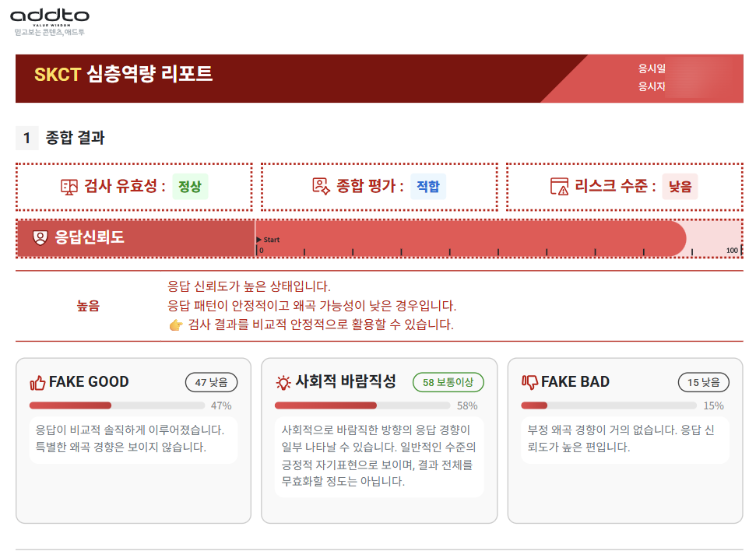Screen dimensions: 756x551
Task: Click the '47 낮음' pill in FAKE GOOD
Action: click(x=211, y=383)
